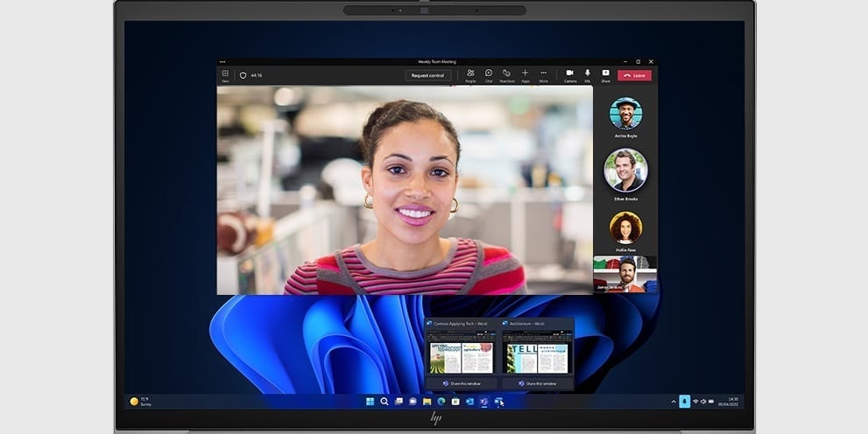Show hidden system tray icons chevron
The height and width of the screenshot is (434, 868).
point(673,402)
